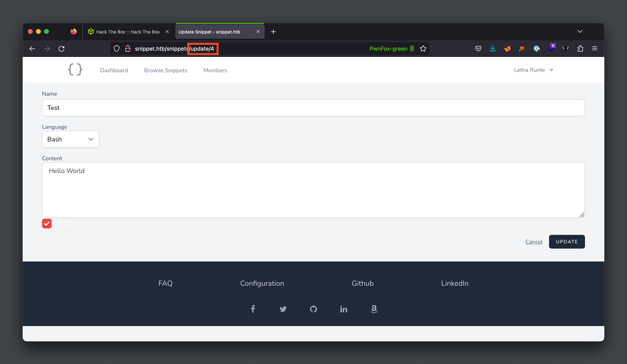Open the LinkedIn footer text link

(455, 283)
